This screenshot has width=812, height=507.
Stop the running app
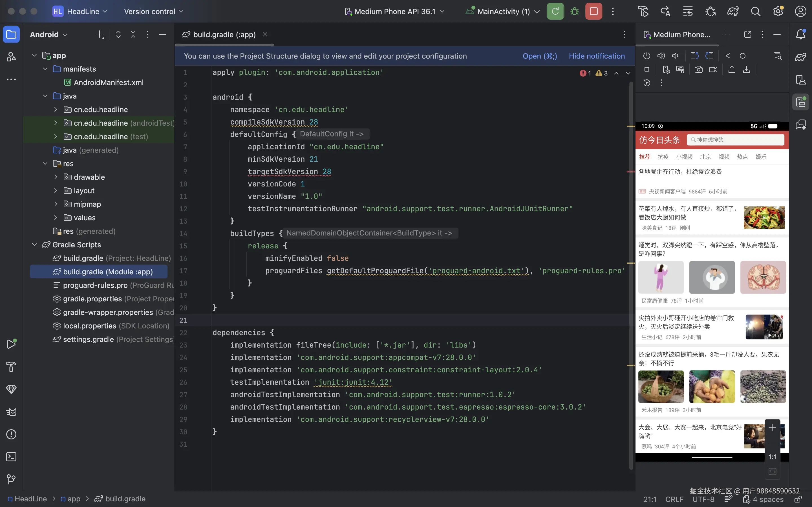point(593,11)
